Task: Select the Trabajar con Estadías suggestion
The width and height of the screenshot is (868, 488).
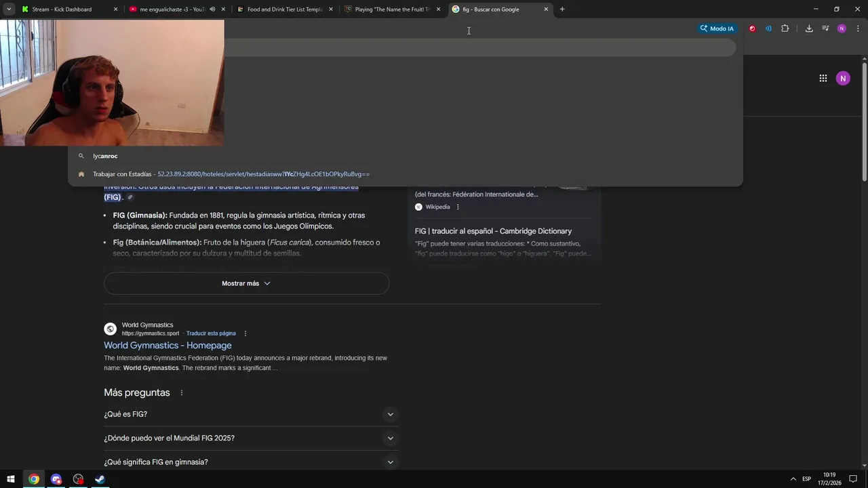Action: click(x=405, y=174)
